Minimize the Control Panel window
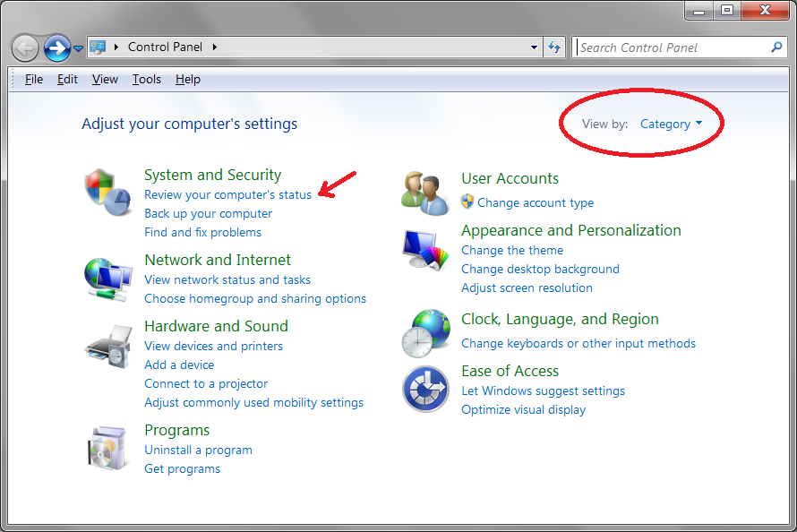The width and height of the screenshot is (797, 532). click(x=698, y=10)
